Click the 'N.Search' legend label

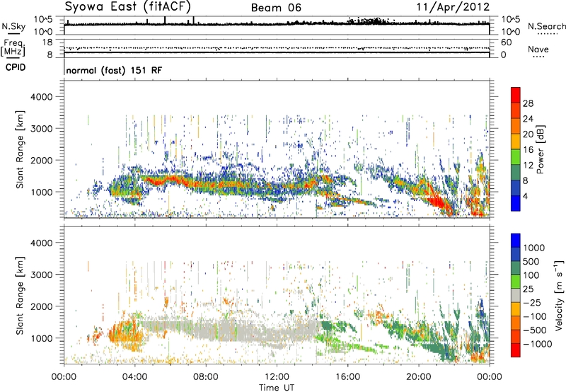[547, 26]
